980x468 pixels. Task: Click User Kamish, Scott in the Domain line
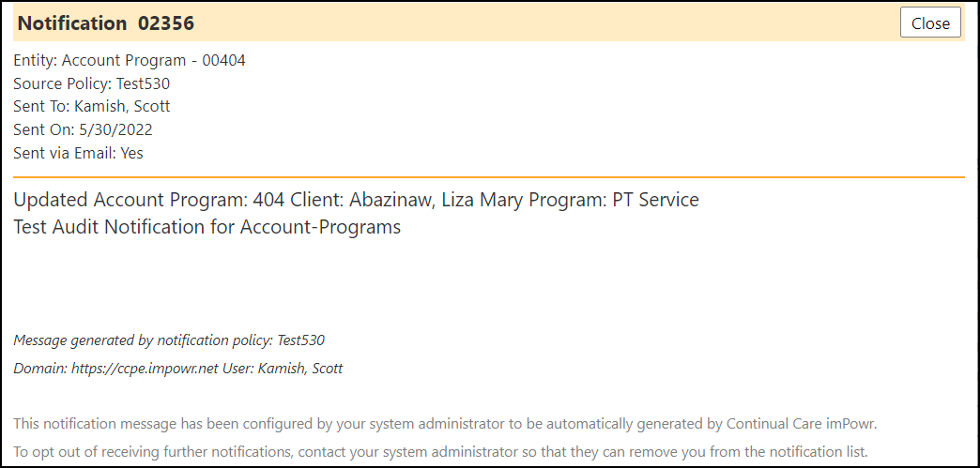click(283, 369)
